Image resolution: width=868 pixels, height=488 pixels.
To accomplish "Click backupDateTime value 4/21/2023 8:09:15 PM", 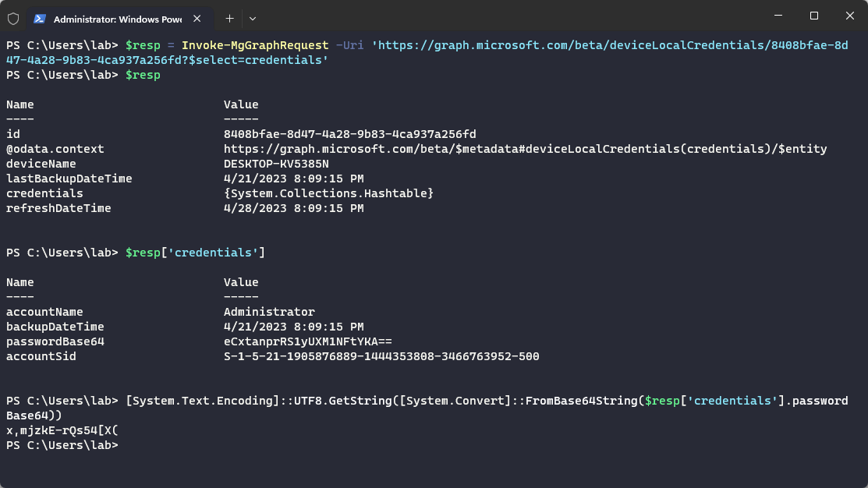I will tap(294, 327).
